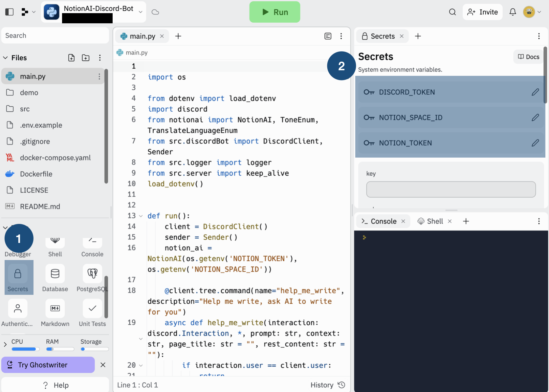Viewport: 549px width, 392px height.
Task: Select main.py in file tree
Action: coord(53,76)
